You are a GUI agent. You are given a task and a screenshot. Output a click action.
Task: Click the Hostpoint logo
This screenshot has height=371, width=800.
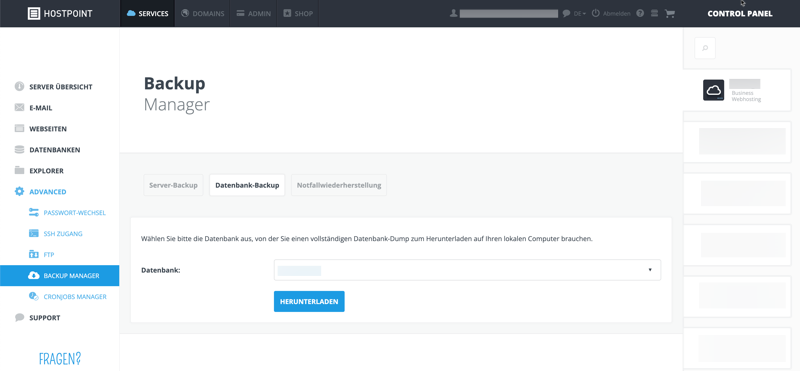(x=60, y=14)
